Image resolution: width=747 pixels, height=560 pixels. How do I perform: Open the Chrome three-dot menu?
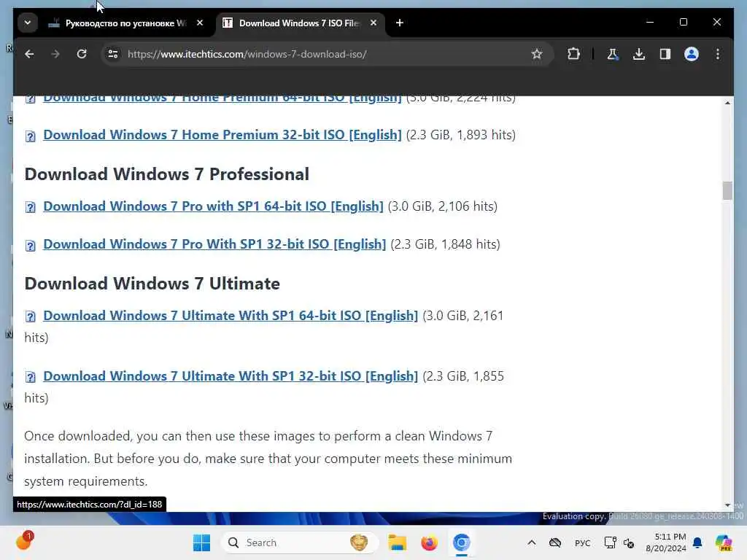718,54
